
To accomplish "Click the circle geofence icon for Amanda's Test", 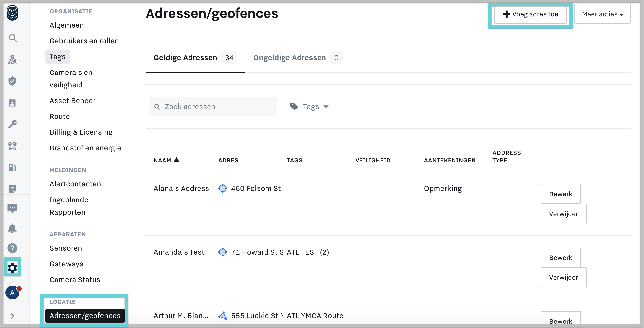I will click(223, 252).
